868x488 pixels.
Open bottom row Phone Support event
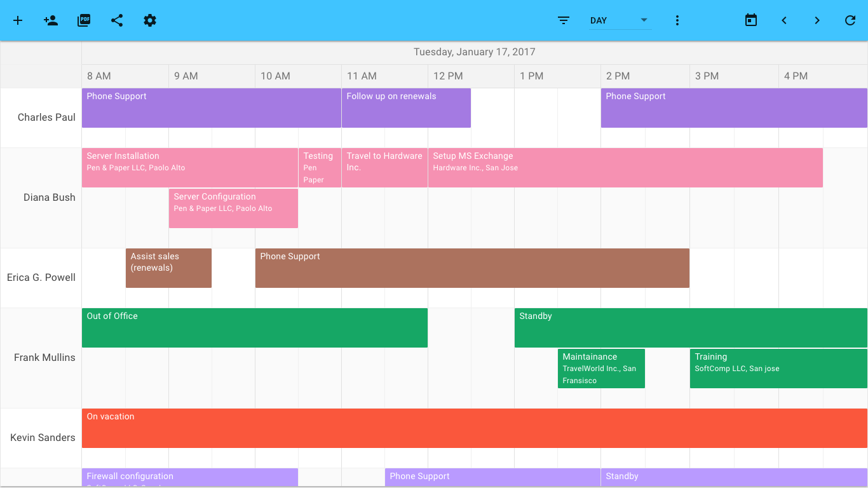tap(492, 478)
